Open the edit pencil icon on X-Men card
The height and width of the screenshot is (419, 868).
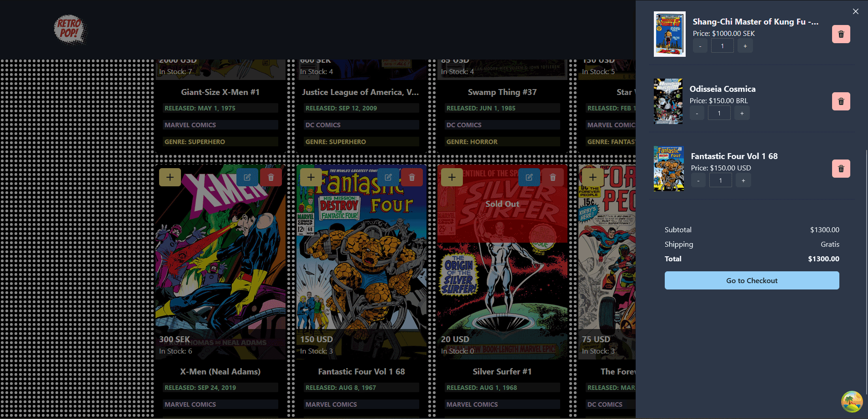tap(247, 177)
